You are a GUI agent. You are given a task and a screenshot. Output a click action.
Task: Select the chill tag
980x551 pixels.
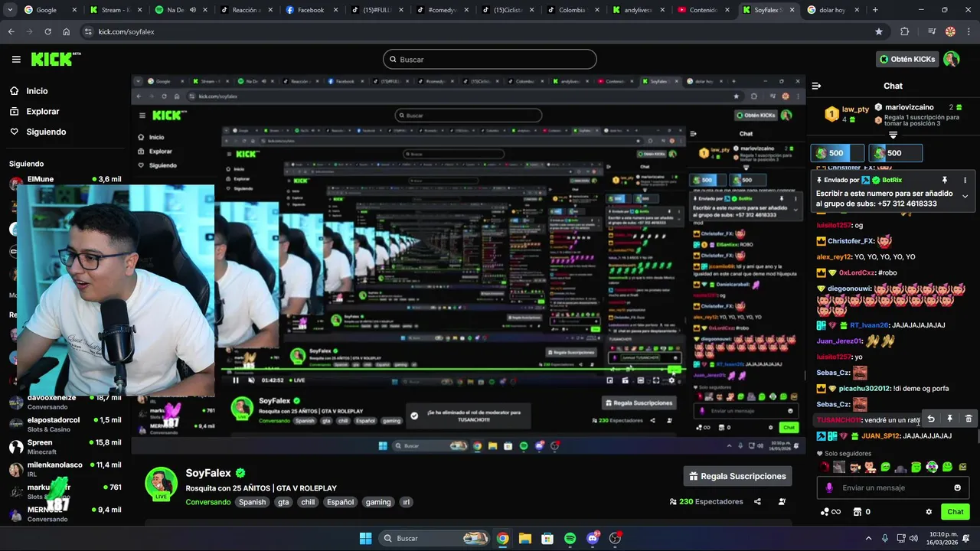308,502
